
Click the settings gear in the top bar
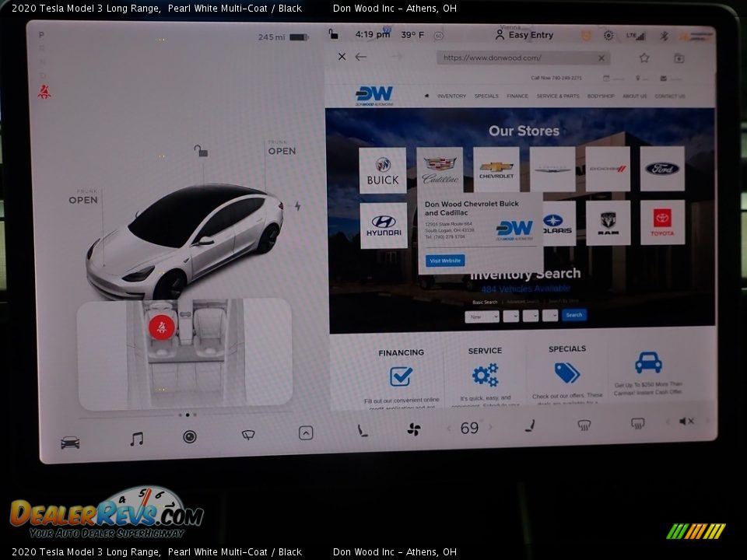607,35
